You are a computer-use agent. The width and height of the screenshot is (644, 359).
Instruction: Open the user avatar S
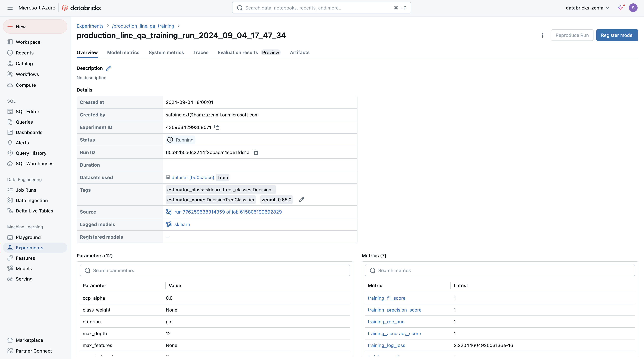pyautogui.click(x=633, y=8)
